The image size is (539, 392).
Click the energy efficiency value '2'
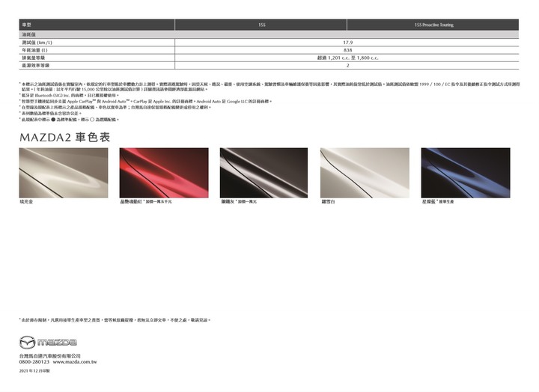coord(347,65)
